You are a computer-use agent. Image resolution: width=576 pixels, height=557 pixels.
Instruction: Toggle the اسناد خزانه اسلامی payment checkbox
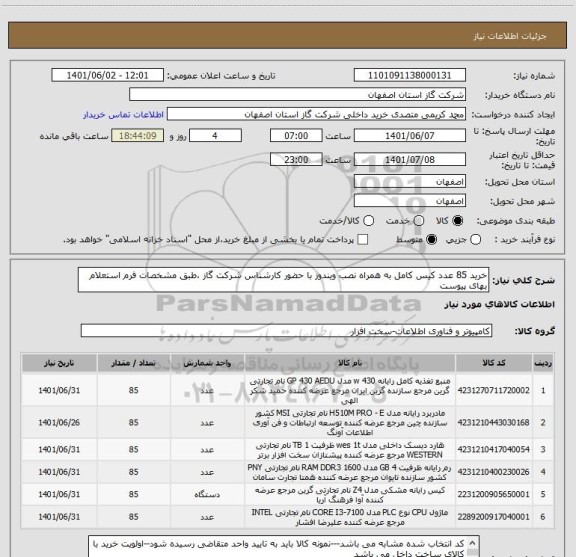tap(363, 240)
